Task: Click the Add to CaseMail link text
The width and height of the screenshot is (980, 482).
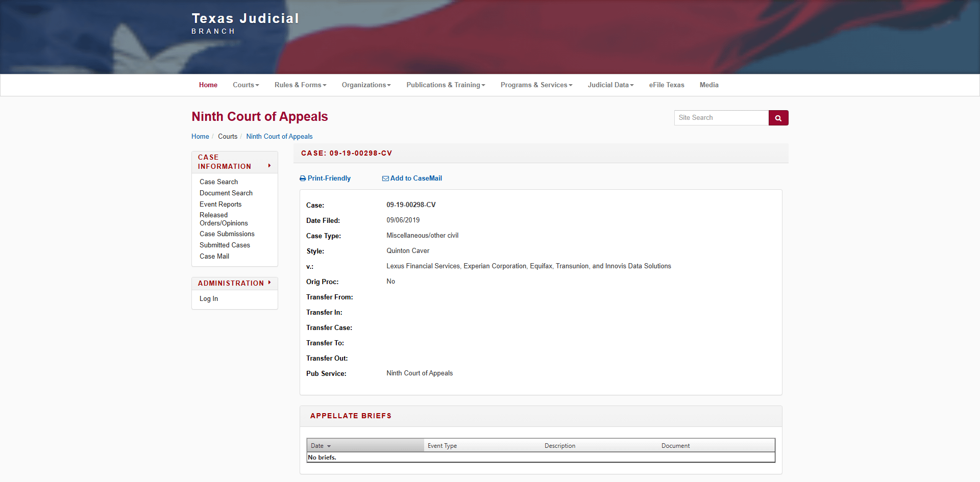Action: (x=416, y=179)
